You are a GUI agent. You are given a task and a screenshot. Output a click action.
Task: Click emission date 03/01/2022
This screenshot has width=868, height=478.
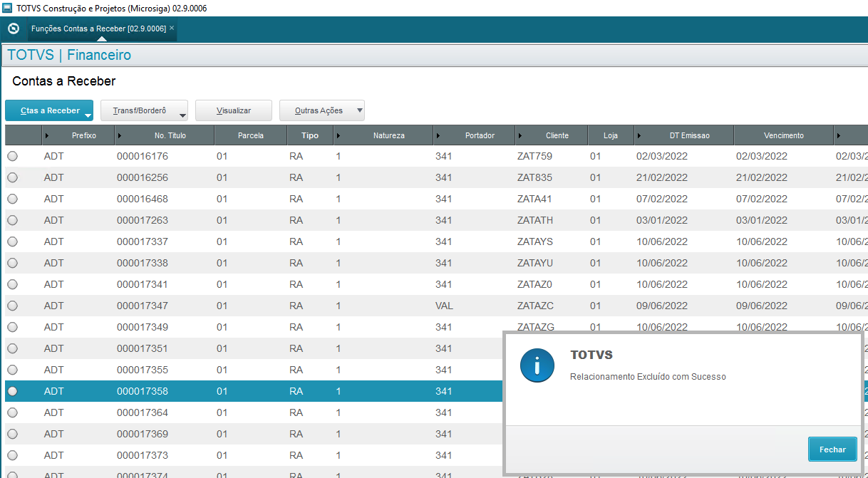pos(662,220)
